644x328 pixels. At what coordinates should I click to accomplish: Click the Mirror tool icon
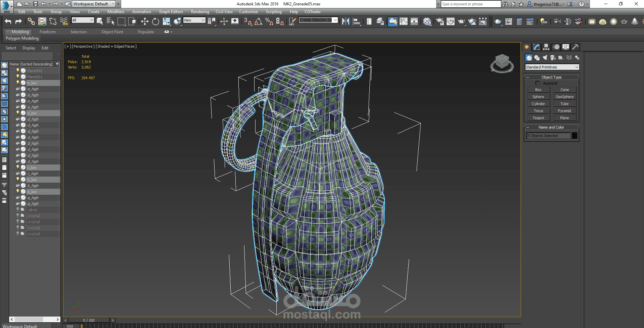click(346, 21)
